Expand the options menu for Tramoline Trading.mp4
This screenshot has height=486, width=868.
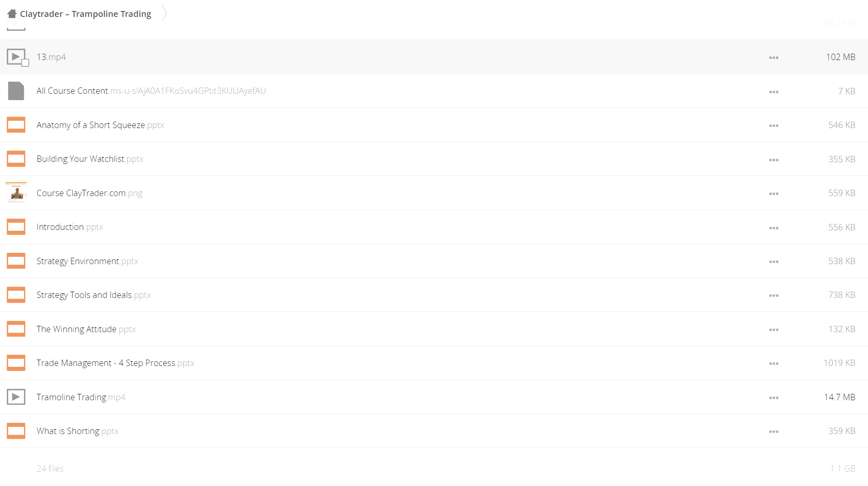[774, 398]
